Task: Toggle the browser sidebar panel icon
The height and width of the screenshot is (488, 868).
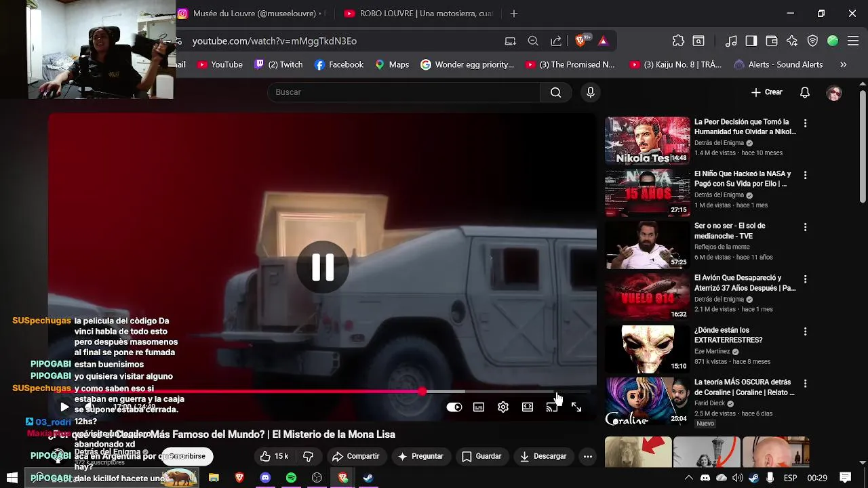Action: pyautogui.click(x=751, y=41)
